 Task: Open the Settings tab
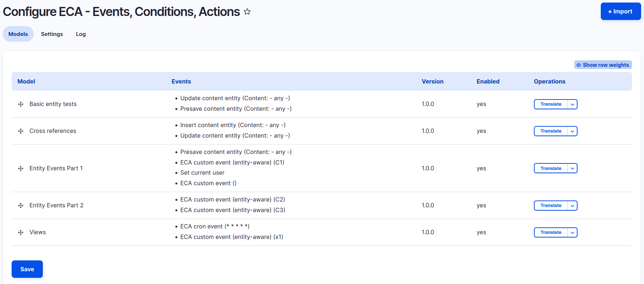click(x=52, y=34)
